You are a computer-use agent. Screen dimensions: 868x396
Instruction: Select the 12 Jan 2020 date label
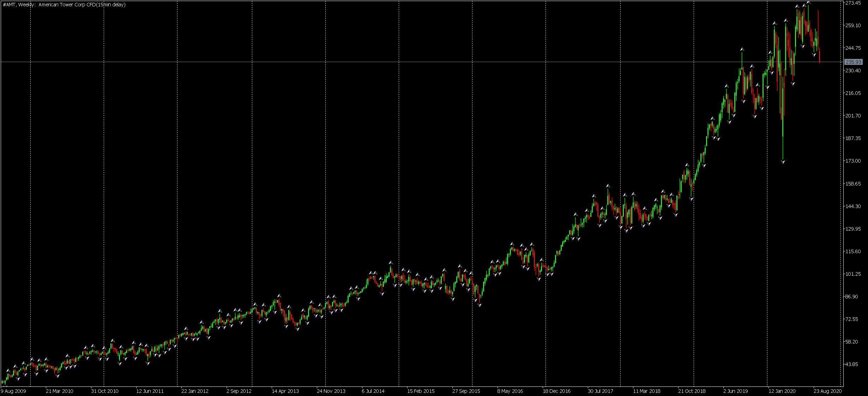(x=782, y=391)
